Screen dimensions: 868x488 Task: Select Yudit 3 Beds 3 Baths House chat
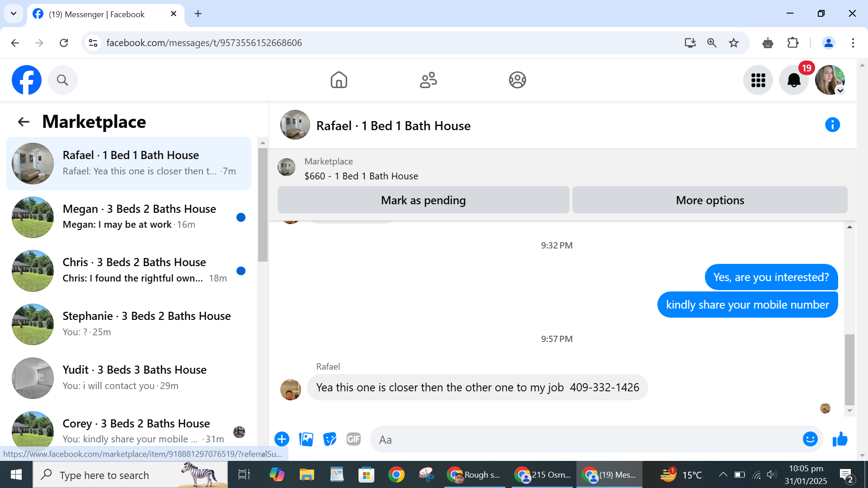(129, 378)
